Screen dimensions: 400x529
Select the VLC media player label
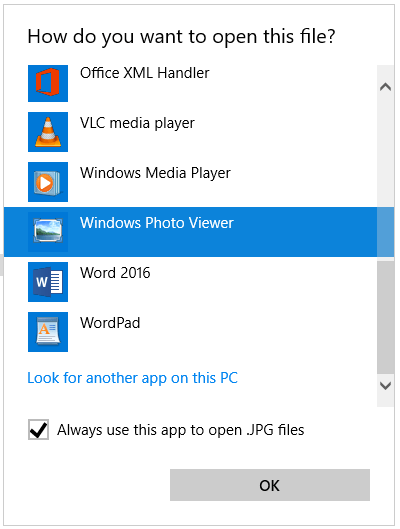pyautogui.click(x=137, y=123)
